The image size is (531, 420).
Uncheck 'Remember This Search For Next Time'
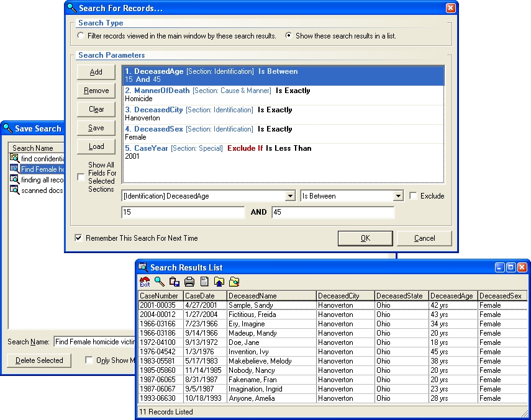tap(78, 238)
